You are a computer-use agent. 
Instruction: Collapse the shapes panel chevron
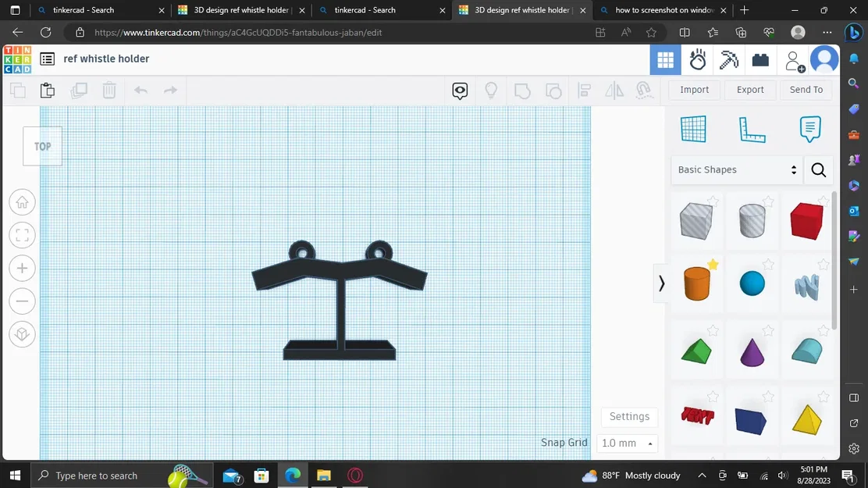[x=661, y=283]
